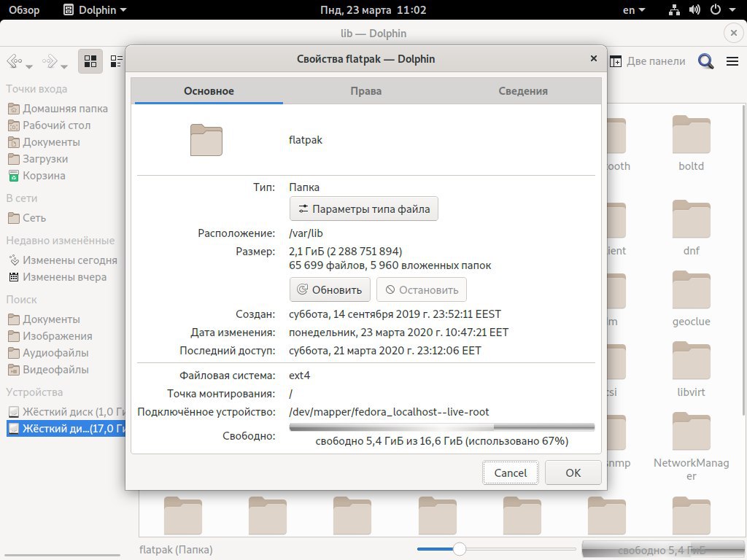This screenshot has width=747, height=560.
Task: Select the libvirt folder
Action: click(692, 370)
